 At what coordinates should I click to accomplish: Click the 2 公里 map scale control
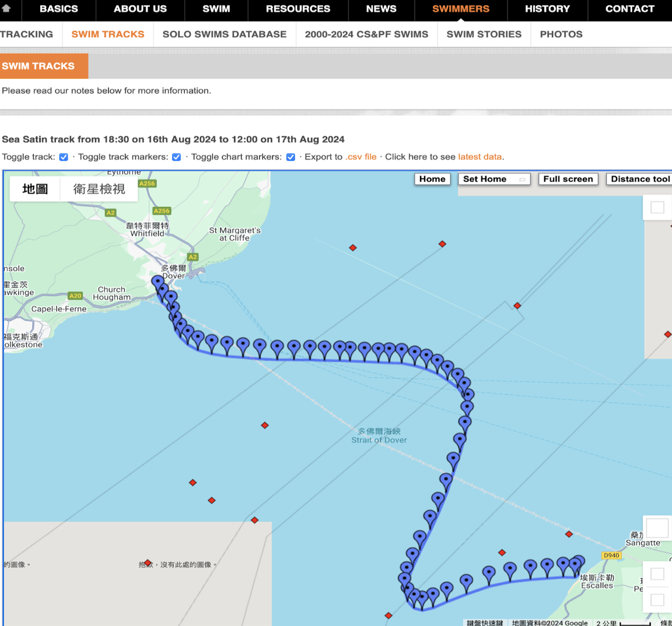[x=623, y=623]
